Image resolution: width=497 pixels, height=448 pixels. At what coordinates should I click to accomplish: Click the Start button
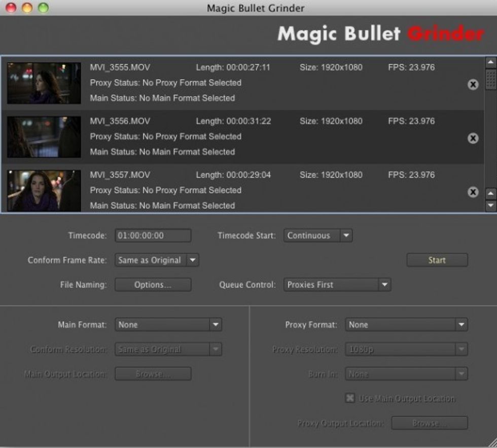437,260
